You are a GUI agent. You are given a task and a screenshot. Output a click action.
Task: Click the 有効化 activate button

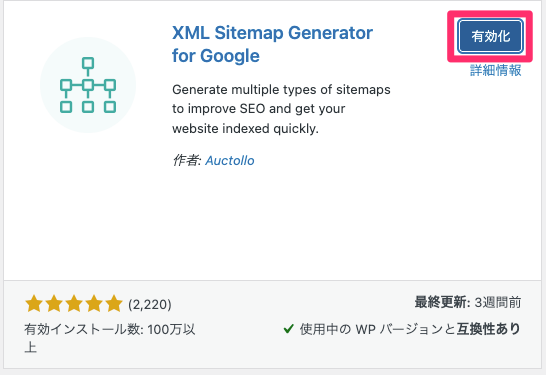490,36
